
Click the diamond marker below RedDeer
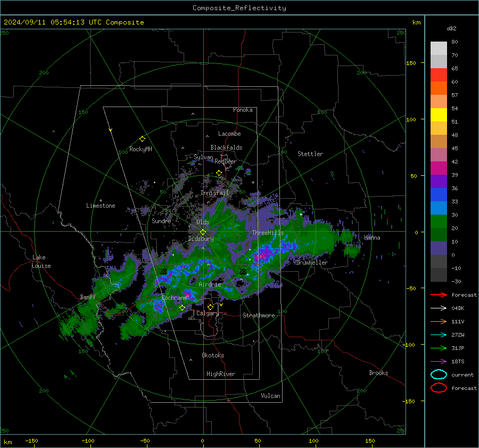[219, 173]
